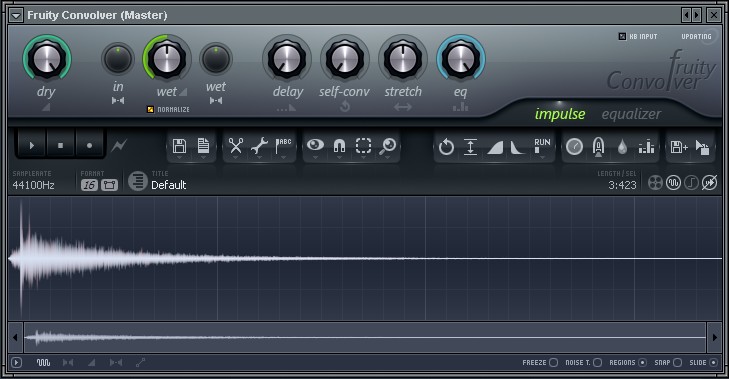The width and height of the screenshot is (729, 379).
Task: Click the Default title field
Action: pyautogui.click(x=169, y=185)
